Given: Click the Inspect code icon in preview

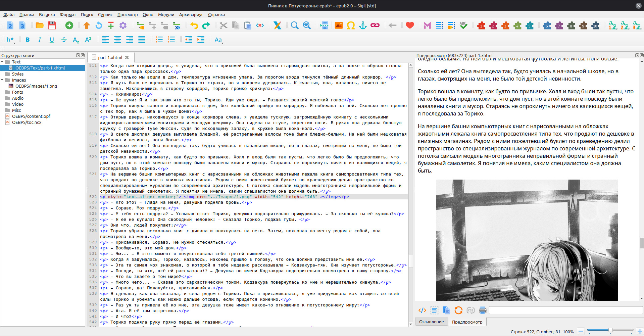Looking at the screenshot, I should pos(422,310).
